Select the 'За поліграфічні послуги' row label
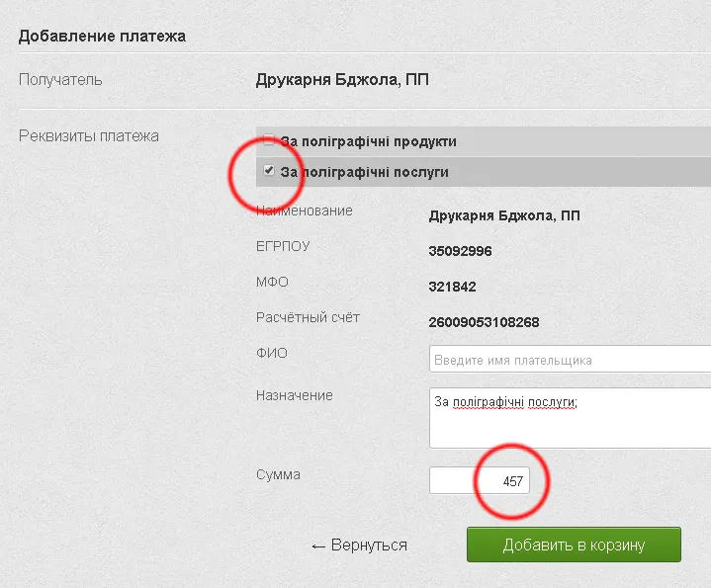This screenshot has width=711, height=588. point(365,172)
